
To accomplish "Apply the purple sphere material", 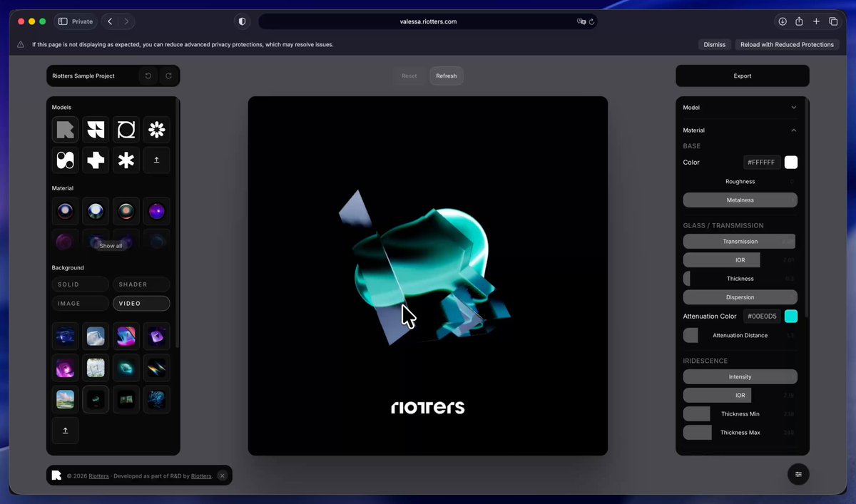I will tap(157, 211).
